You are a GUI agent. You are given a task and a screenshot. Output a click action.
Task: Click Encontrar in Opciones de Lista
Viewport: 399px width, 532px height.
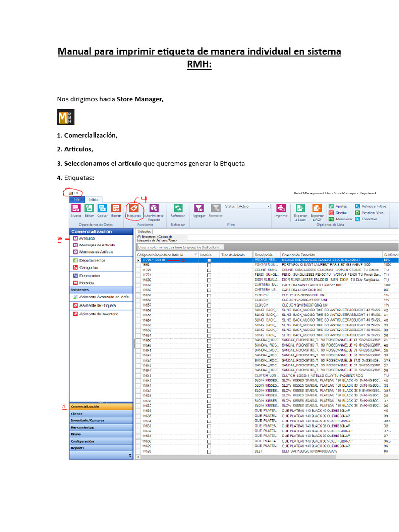click(x=366, y=219)
